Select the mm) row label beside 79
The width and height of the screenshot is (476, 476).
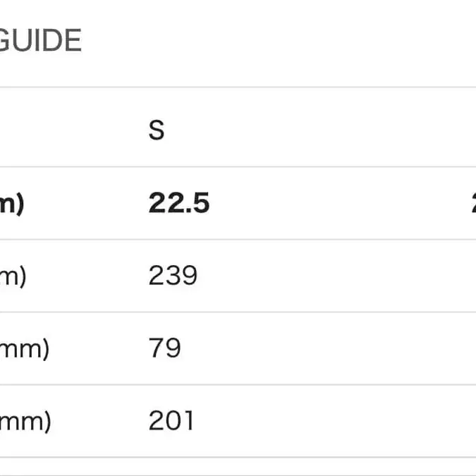[25, 349]
